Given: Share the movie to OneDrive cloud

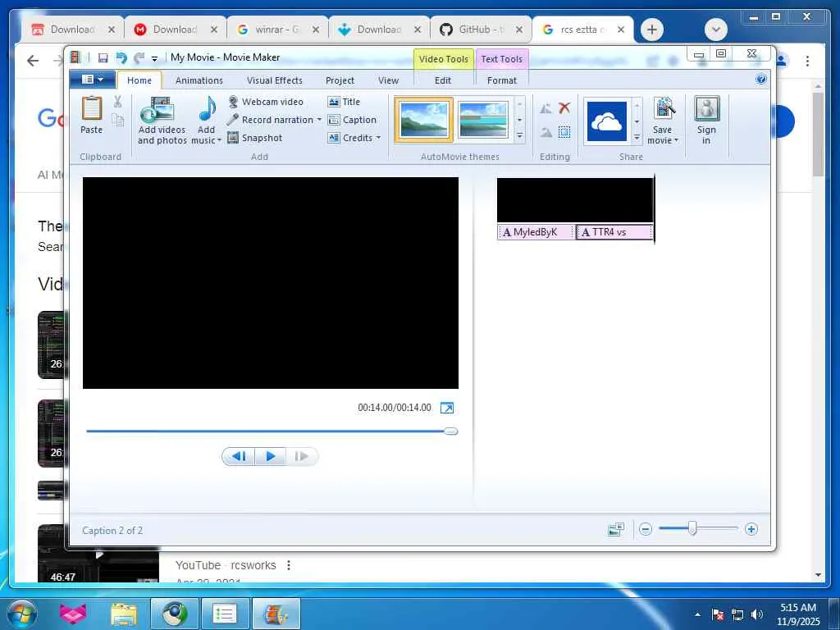Looking at the screenshot, I should [x=607, y=121].
